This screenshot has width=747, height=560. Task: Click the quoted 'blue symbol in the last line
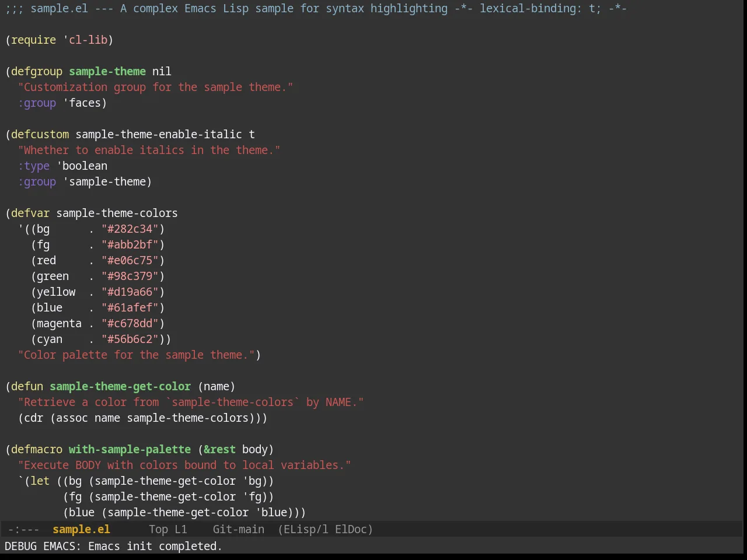pos(271,512)
